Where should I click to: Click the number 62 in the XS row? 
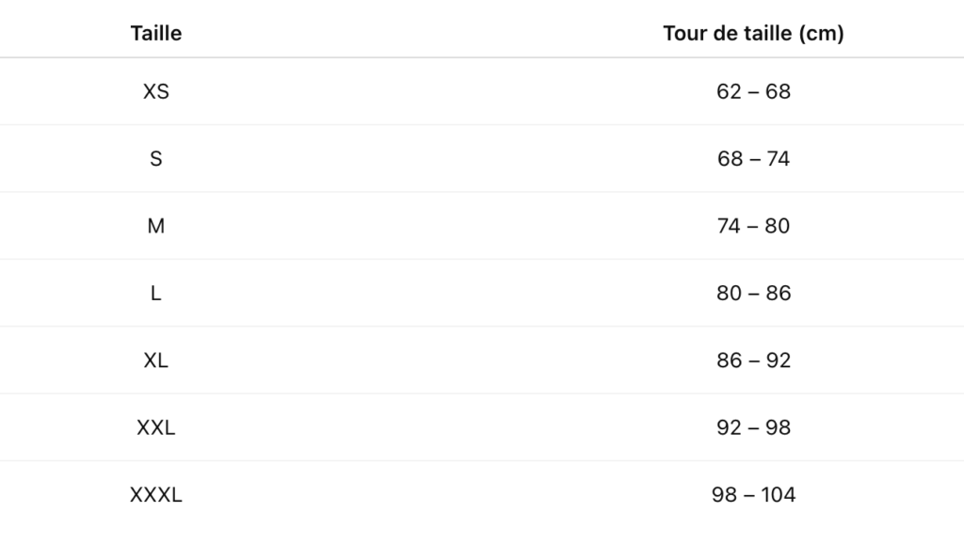tap(729, 92)
